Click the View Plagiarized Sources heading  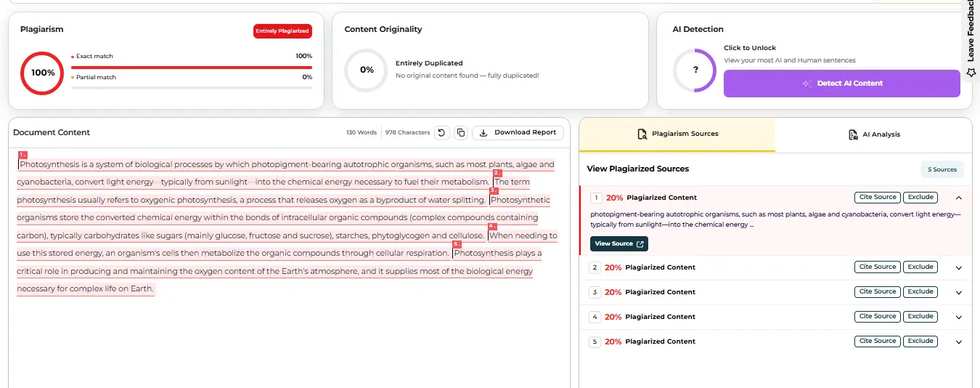638,169
